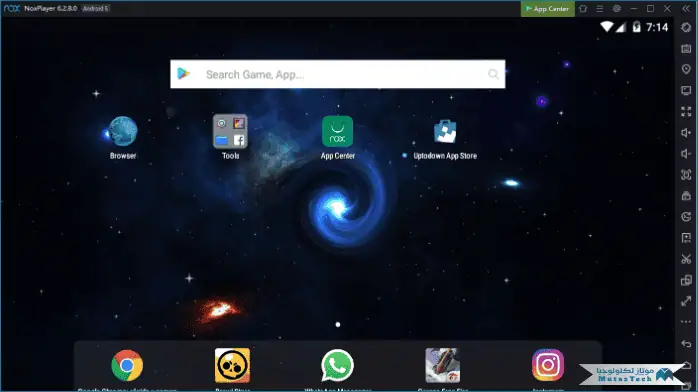This screenshot has height=392, width=698.
Task: Click the rotate screen icon in sidebar
Action: [686, 27]
